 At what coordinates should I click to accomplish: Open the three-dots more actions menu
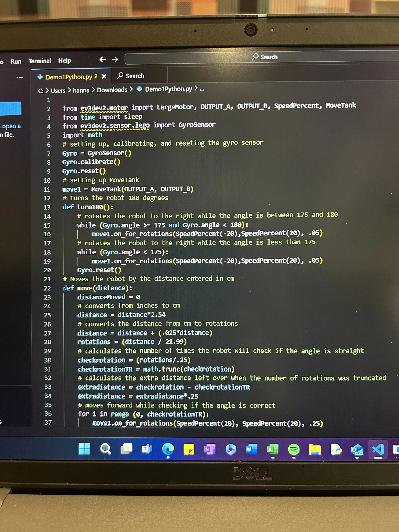[20, 77]
